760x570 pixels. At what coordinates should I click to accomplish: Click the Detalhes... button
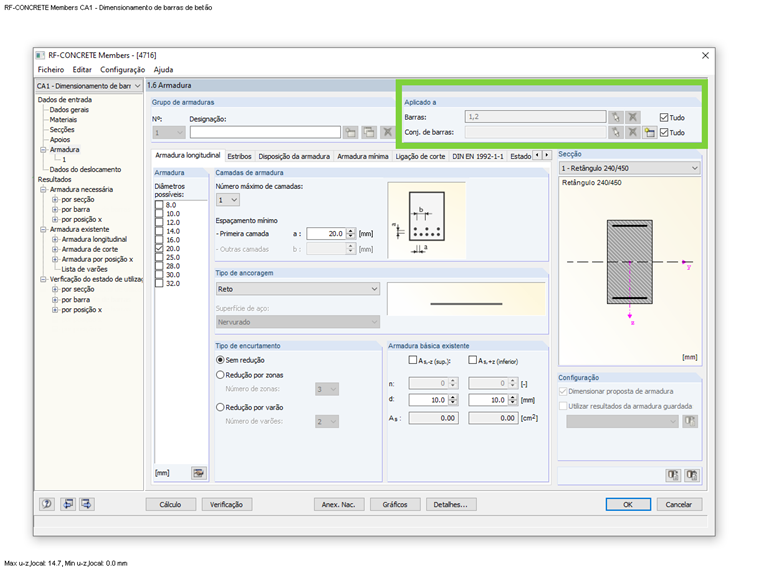click(x=451, y=505)
